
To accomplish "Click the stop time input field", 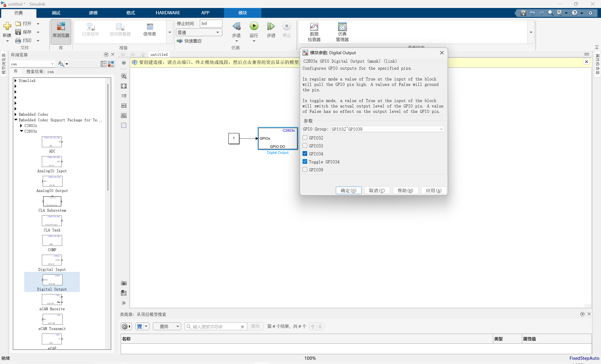I will [211, 24].
